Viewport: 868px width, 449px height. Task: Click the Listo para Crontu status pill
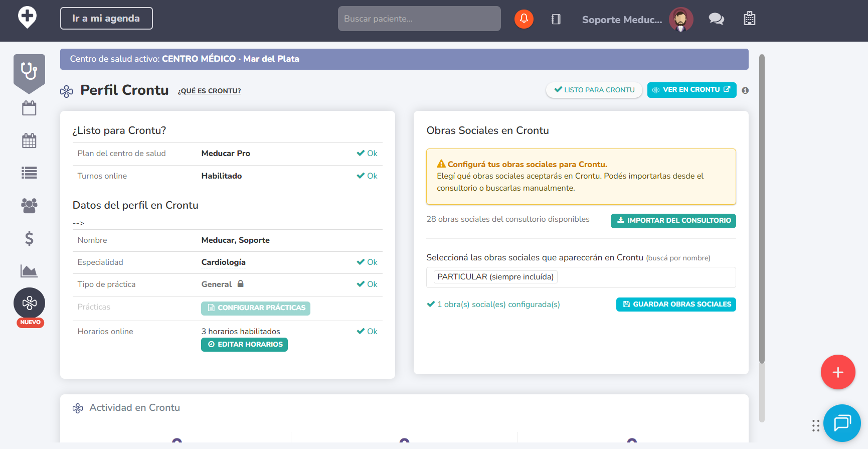(x=594, y=90)
